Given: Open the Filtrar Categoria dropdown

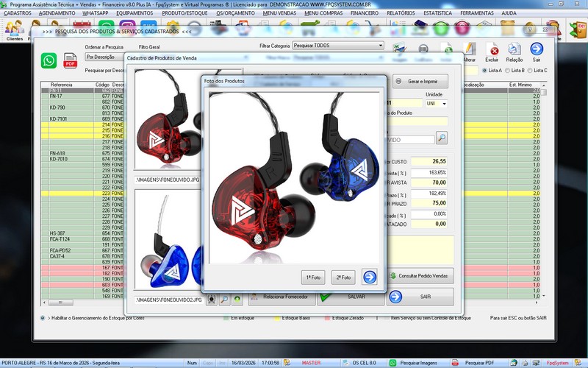Looking at the screenshot, I should pos(381,46).
